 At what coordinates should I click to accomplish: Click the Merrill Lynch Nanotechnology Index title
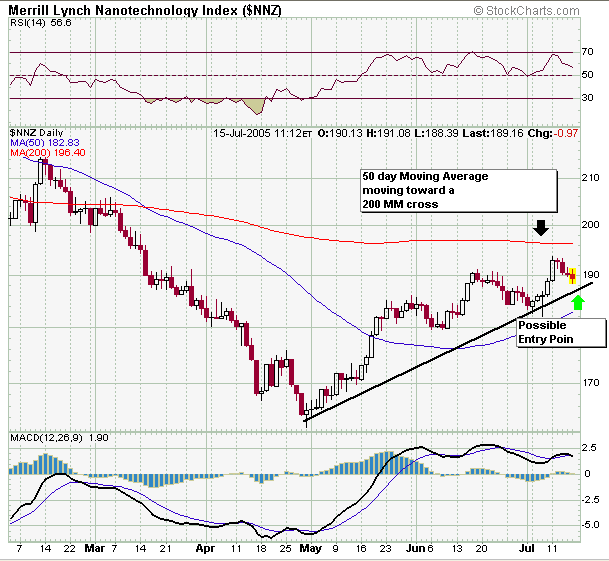coord(144,10)
